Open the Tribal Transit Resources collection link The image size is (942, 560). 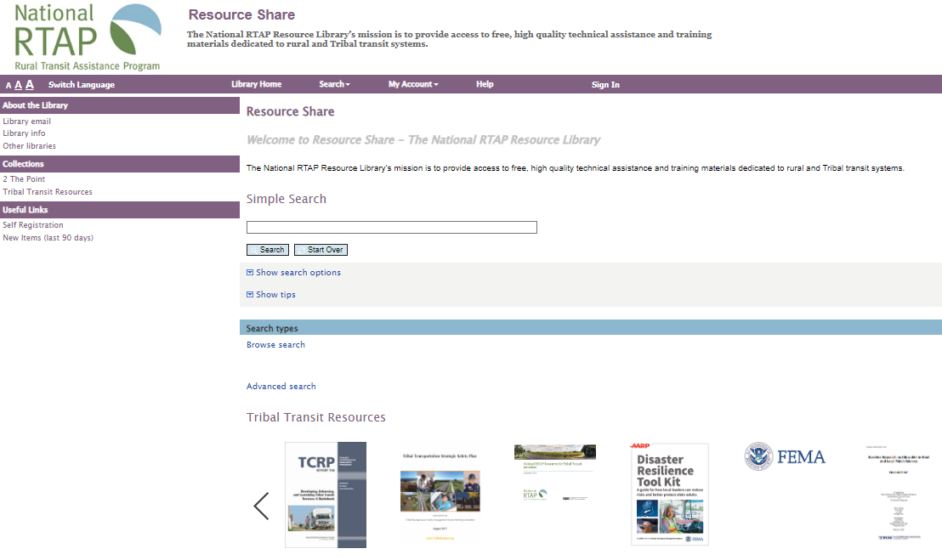pos(47,191)
